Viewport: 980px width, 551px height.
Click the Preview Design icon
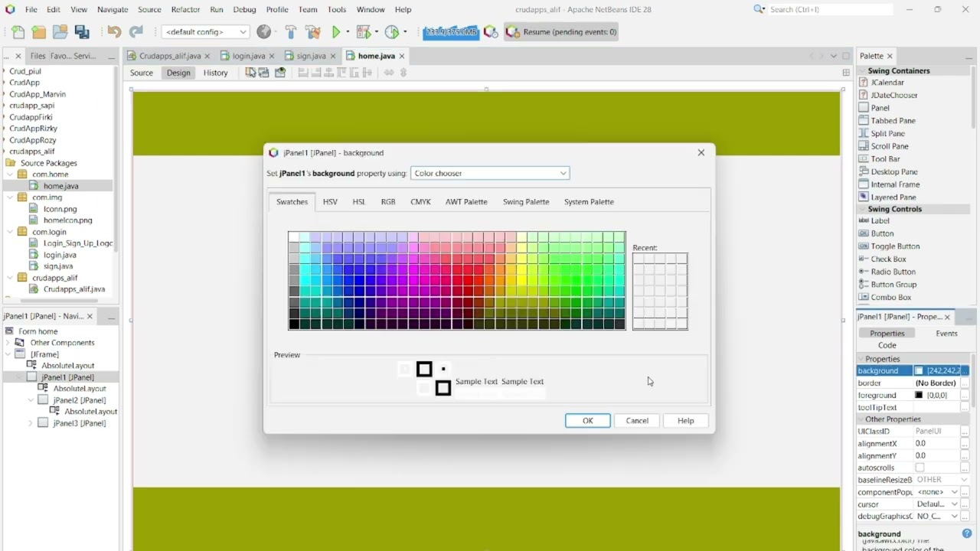280,73
